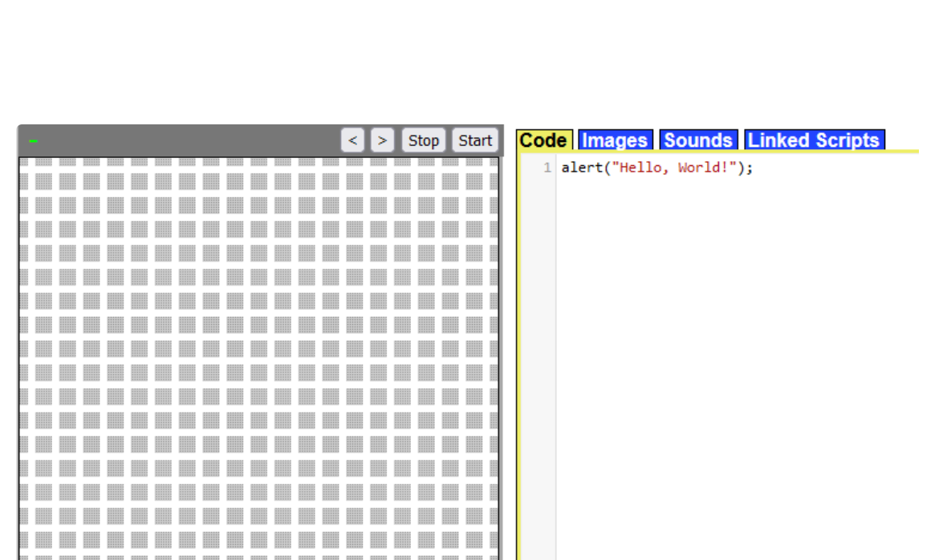The image size is (947, 560).
Task: Click line number 1 in the gutter
Action: 547,168
